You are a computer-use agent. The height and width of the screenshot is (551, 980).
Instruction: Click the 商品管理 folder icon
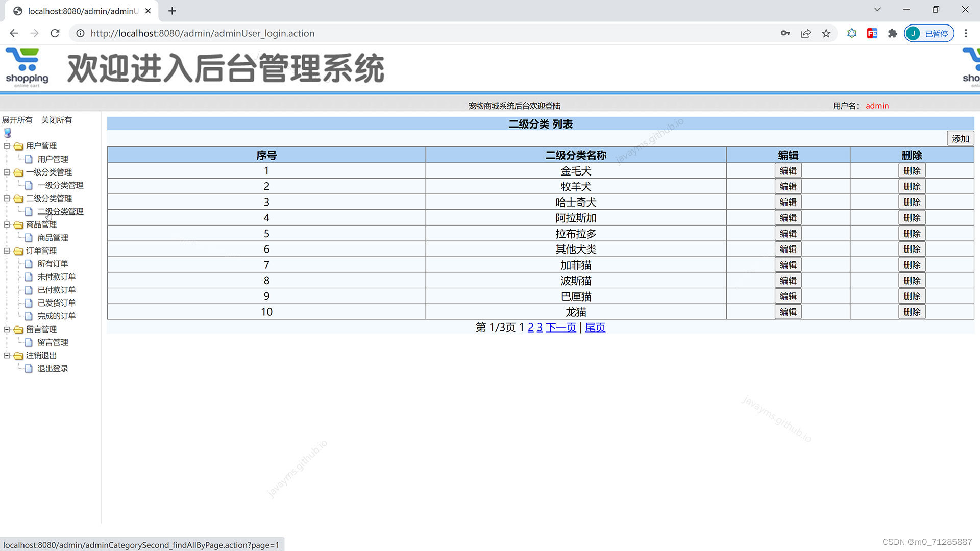click(x=18, y=224)
